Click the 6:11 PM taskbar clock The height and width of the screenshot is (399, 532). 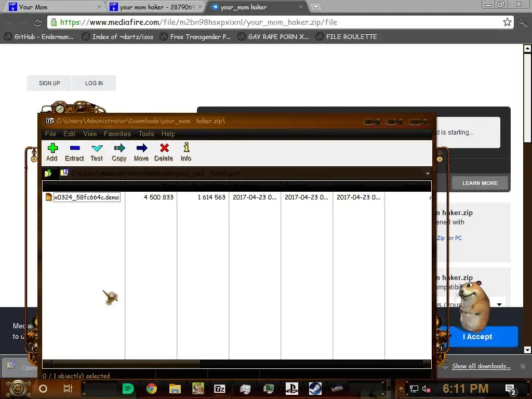[465, 389]
